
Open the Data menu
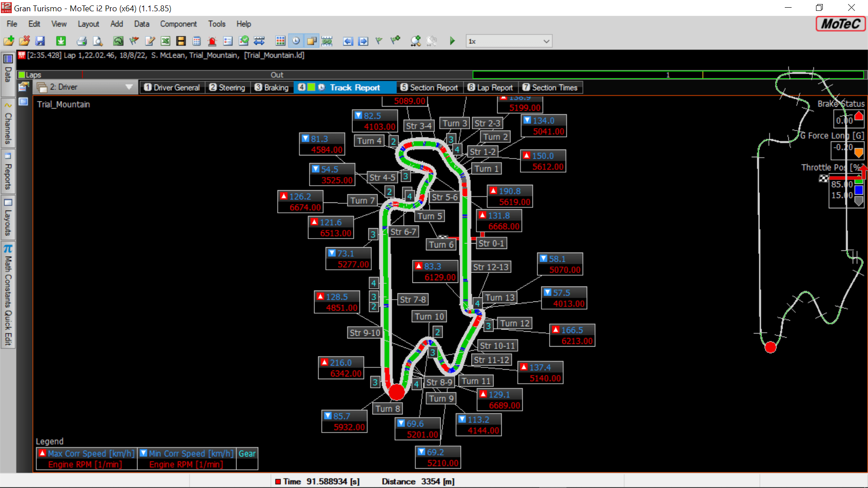click(x=142, y=24)
